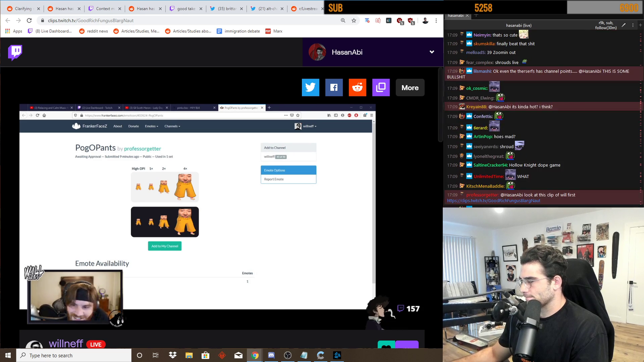Screen dimensions: 644x362
Task: Open the More sharing options
Action: [x=410, y=87]
